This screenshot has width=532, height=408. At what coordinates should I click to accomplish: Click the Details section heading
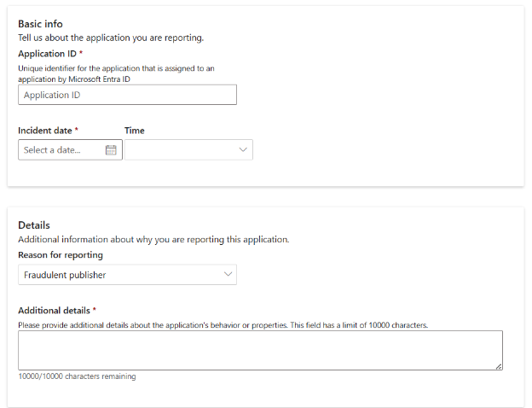pos(34,225)
